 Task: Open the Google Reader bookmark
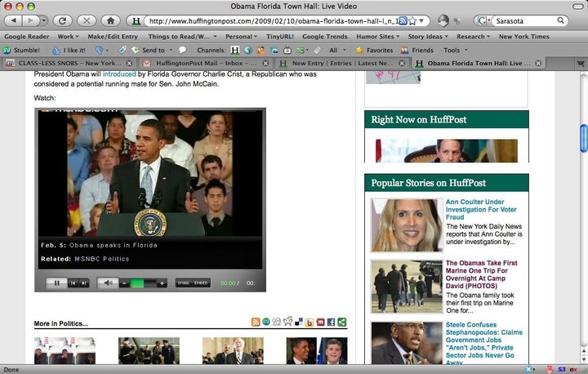click(27, 37)
